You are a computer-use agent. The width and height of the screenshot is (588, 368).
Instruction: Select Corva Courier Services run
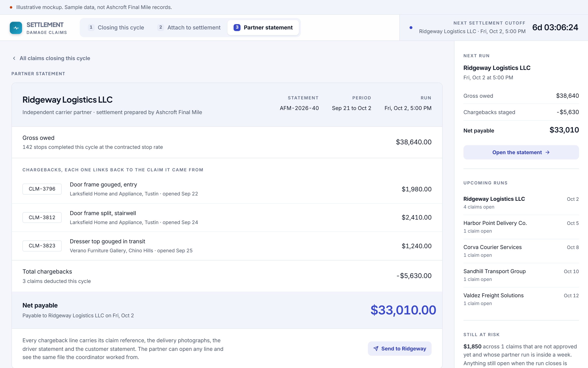521,251
